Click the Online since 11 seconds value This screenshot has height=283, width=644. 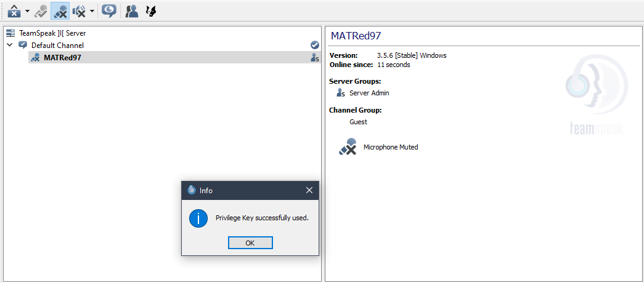point(393,65)
